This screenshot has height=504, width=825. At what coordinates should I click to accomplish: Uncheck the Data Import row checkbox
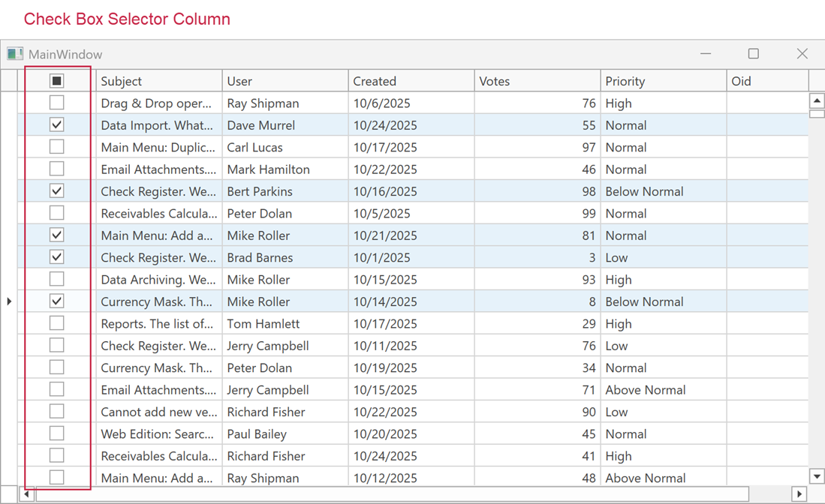pyautogui.click(x=56, y=124)
